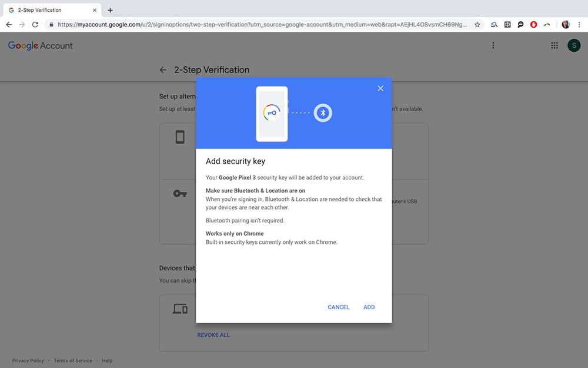Click the phone key illustration in the dialog

(x=272, y=114)
